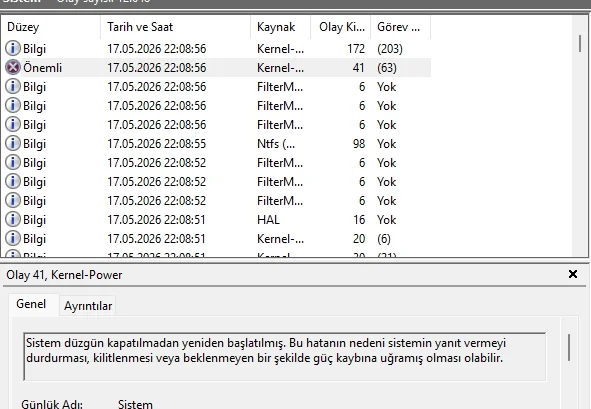Screen dimensions: 591x409
Task: Click event ID 98 cell
Action: click(x=359, y=144)
